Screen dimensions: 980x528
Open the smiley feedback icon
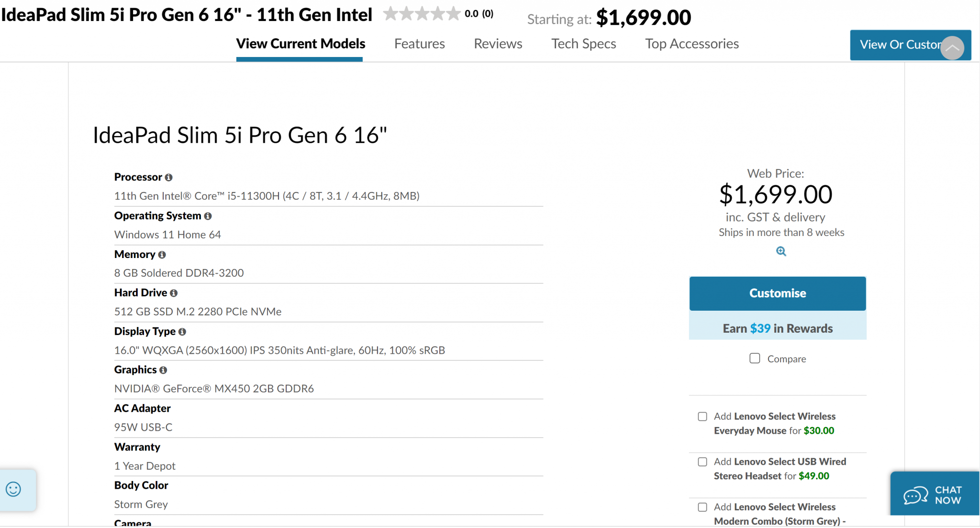coord(13,489)
